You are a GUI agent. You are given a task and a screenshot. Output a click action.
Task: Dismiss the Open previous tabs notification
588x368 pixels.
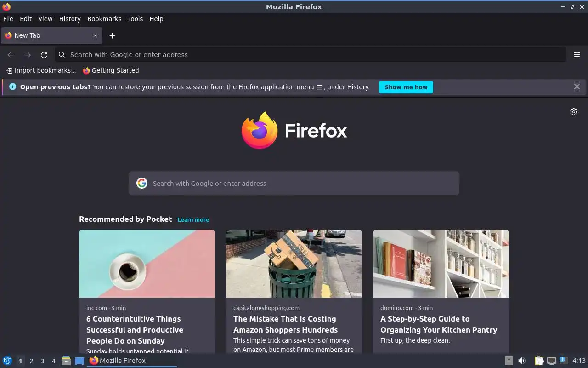click(x=577, y=86)
